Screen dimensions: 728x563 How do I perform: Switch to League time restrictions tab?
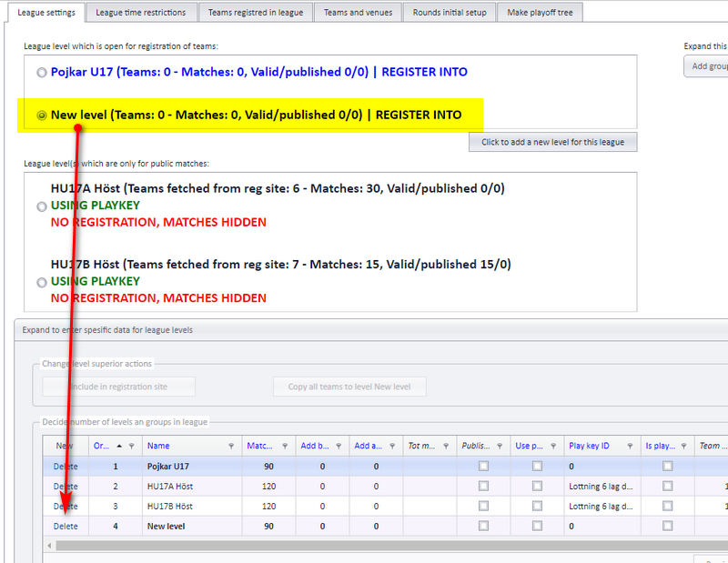tap(141, 13)
